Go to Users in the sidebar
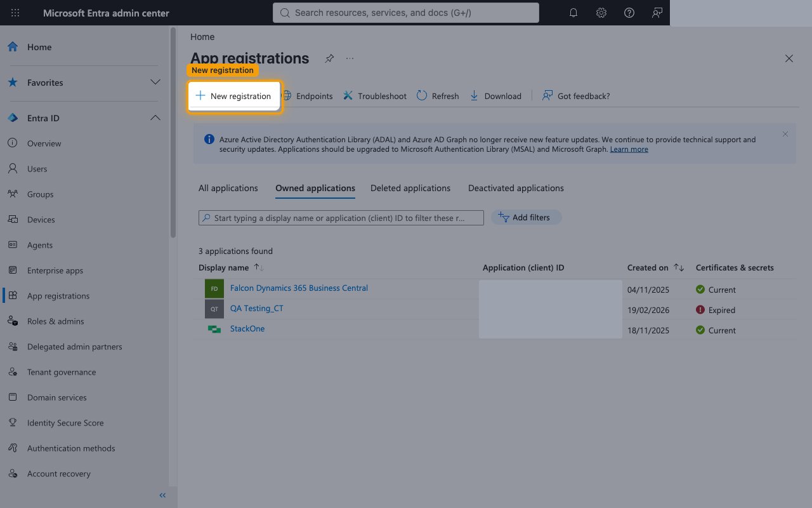Viewport: 812px width, 508px height. pyautogui.click(x=37, y=169)
